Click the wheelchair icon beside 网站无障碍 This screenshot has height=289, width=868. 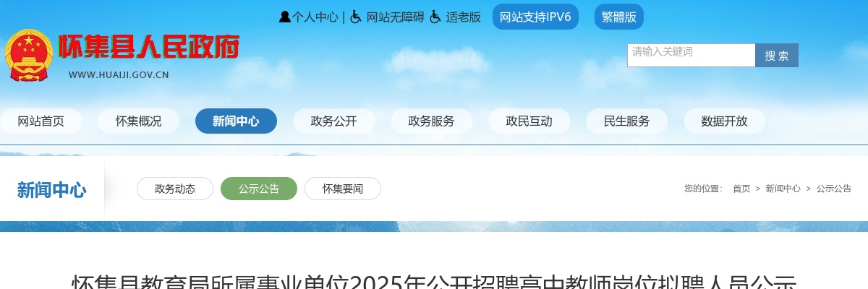(356, 17)
